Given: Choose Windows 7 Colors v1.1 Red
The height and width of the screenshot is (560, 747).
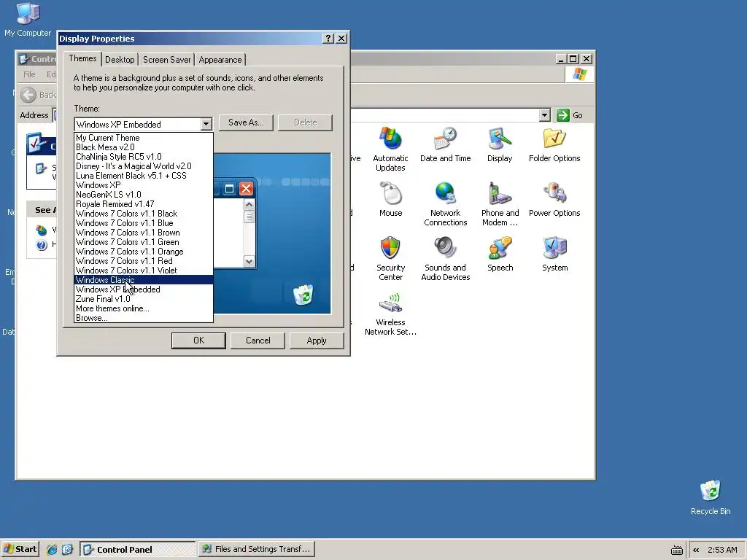Looking at the screenshot, I should point(144,261).
